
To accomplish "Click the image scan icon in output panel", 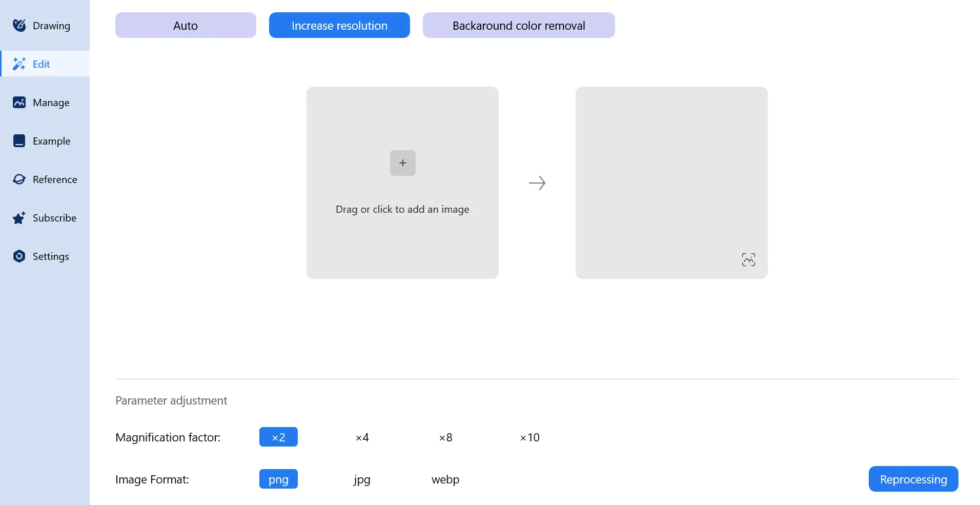I will coord(748,259).
